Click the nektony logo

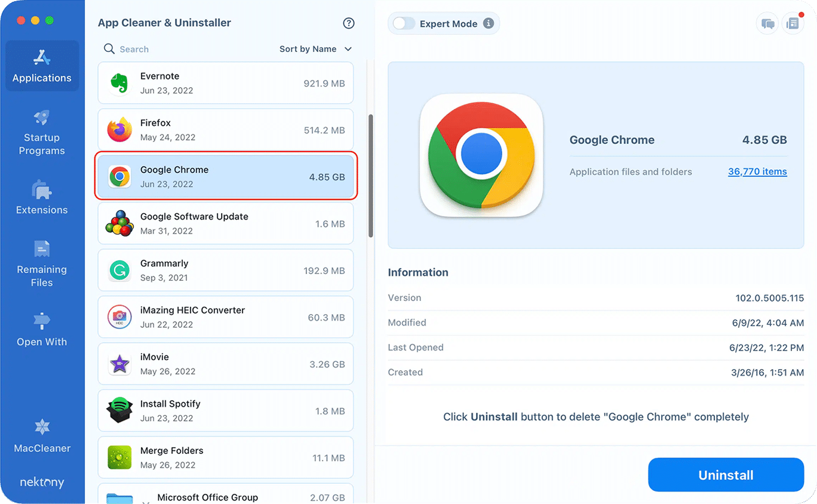(41, 482)
